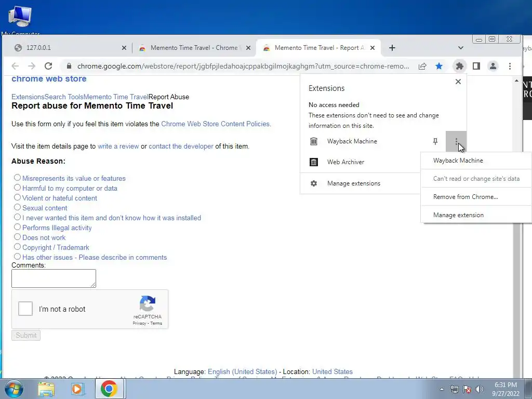The height and width of the screenshot is (399, 532).
Task: Open the tab search chevron dropdown
Action: coord(460,48)
